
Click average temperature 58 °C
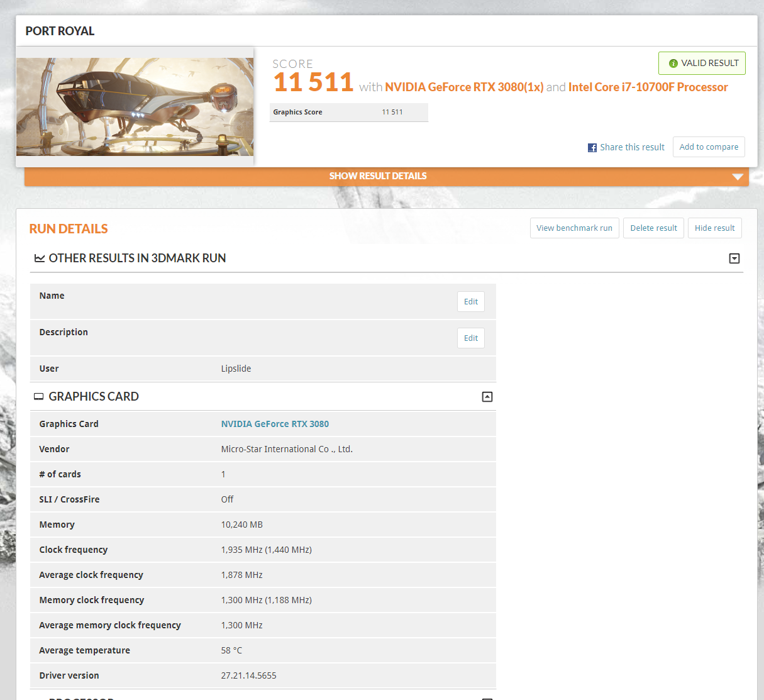tap(231, 650)
